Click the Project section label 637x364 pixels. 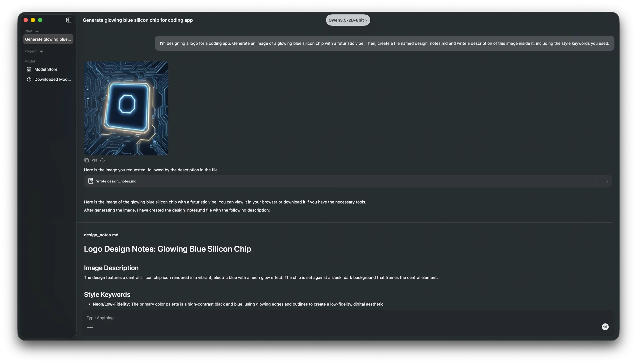pyautogui.click(x=31, y=51)
